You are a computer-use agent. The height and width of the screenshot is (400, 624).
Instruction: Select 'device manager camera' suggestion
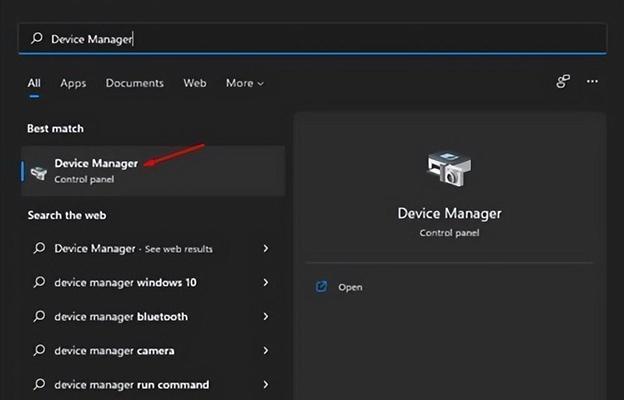pyautogui.click(x=153, y=351)
